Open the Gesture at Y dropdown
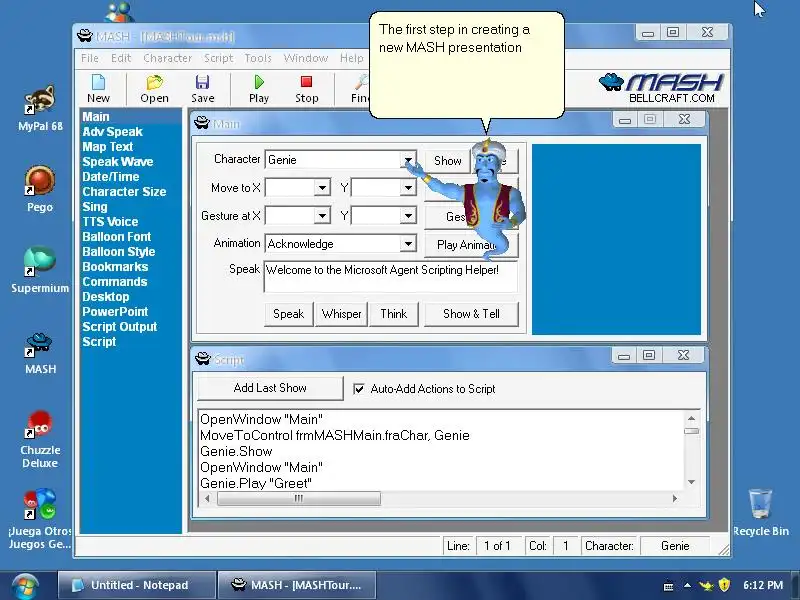Image resolution: width=800 pixels, height=600 pixels. (x=408, y=216)
